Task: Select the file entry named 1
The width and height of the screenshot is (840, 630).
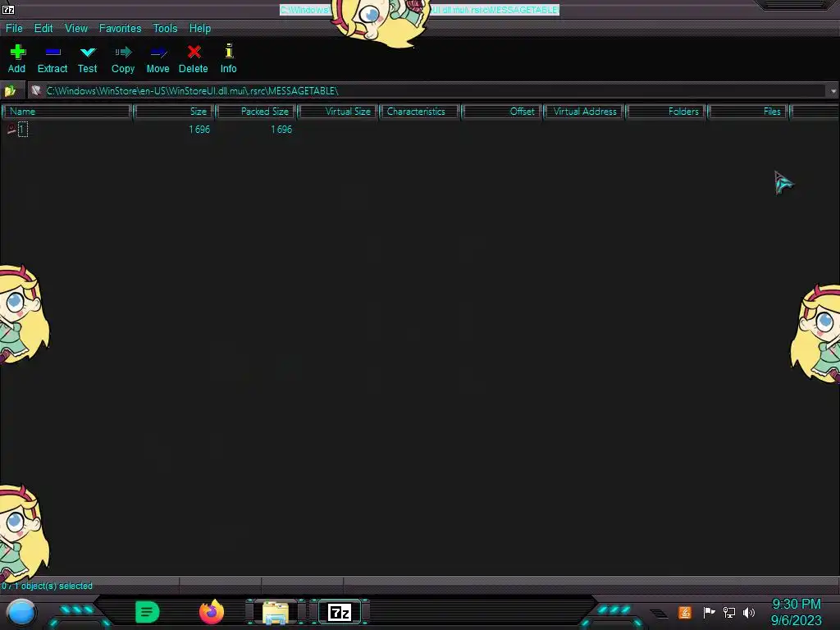Action: point(22,129)
